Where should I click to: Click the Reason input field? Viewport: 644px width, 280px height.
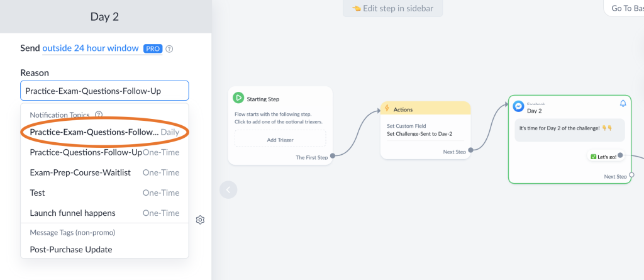[x=104, y=91]
